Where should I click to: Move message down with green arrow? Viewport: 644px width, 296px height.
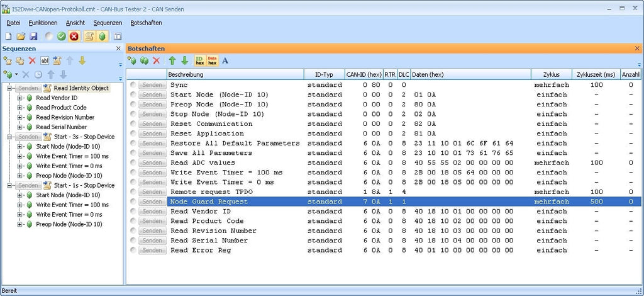point(185,61)
